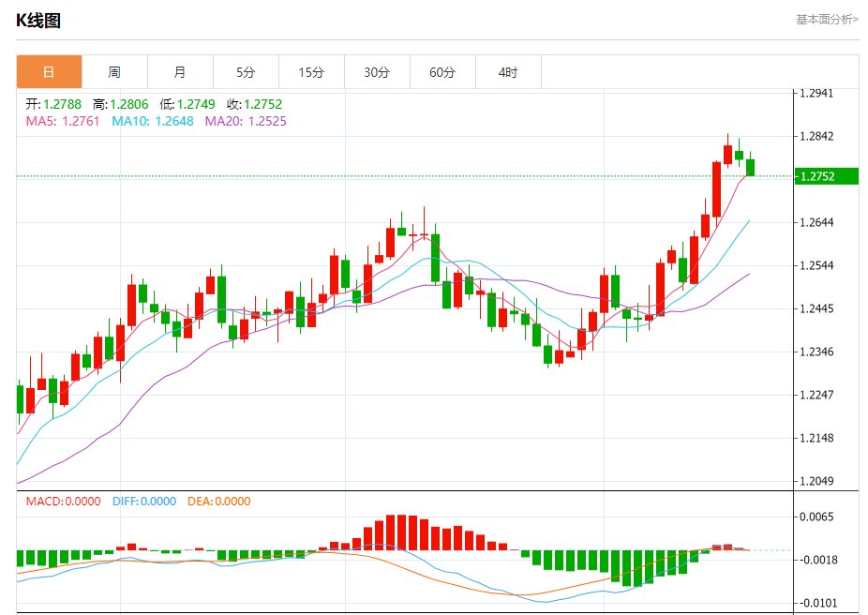Click the MA5 indicator label
This screenshot has height=615, width=868.
[63, 121]
